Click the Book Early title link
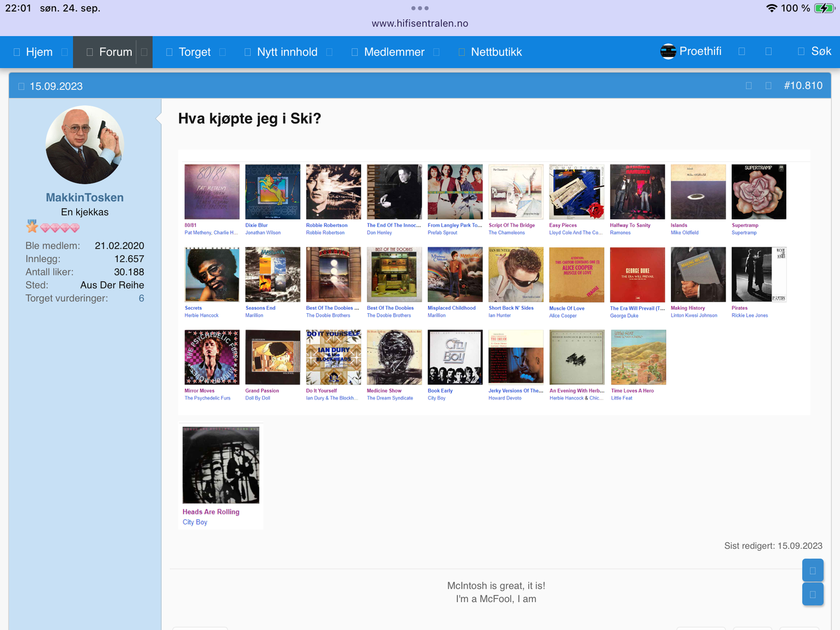The height and width of the screenshot is (630, 840). click(x=440, y=391)
